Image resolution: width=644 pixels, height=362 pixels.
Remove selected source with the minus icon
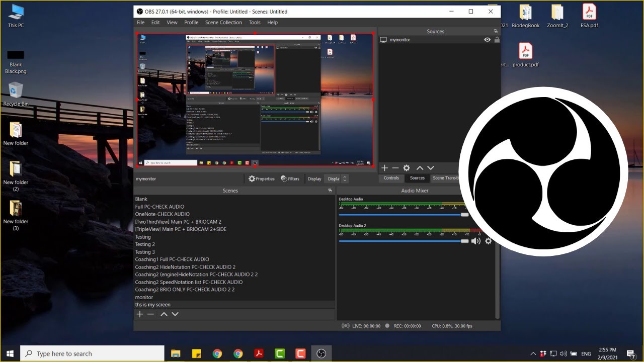395,168
